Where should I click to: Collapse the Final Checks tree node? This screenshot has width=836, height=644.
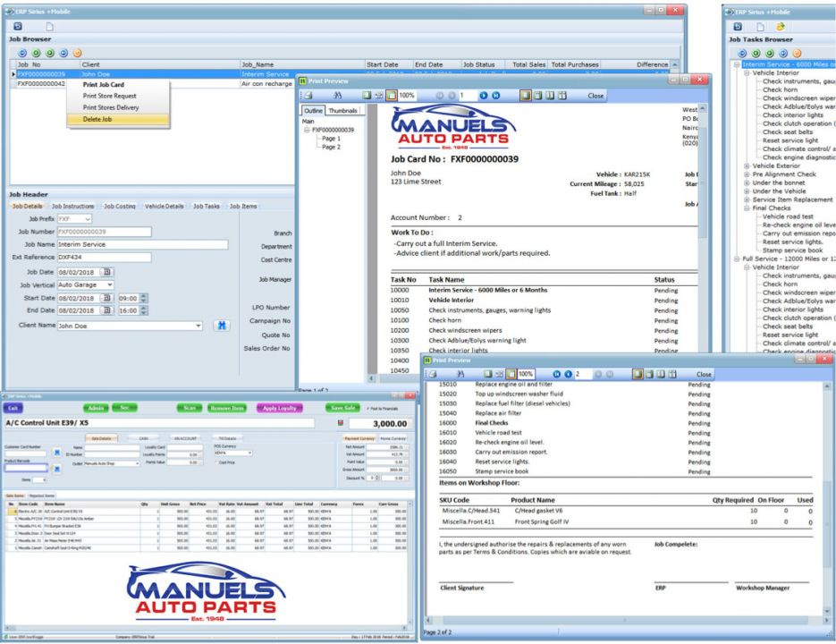click(747, 208)
